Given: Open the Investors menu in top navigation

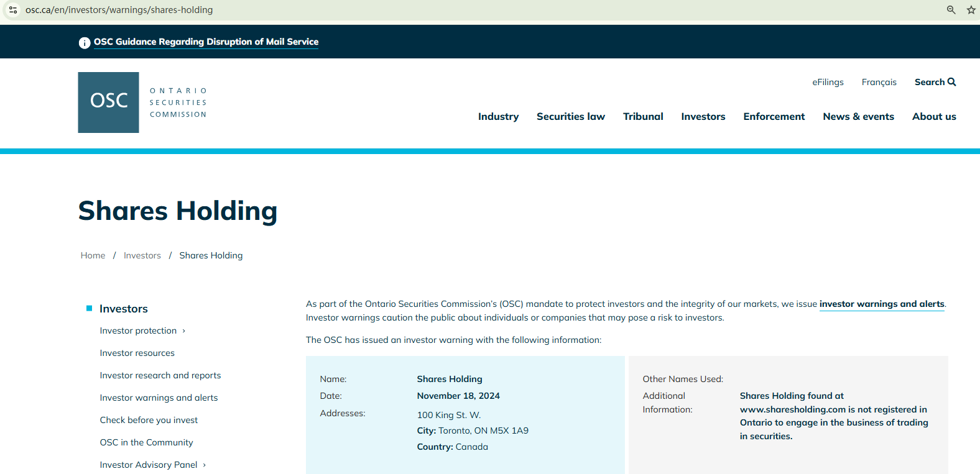Looking at the screenshot, I should [703, 117].
